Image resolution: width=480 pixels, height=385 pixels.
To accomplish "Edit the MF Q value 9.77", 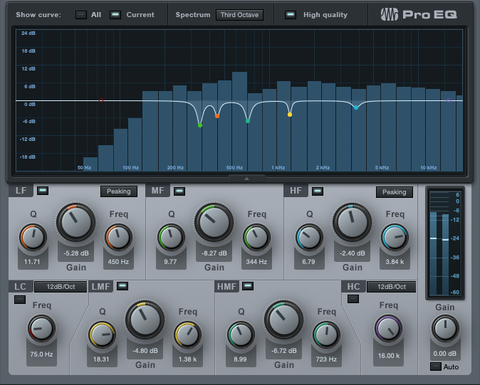I will tap(170, 262).
